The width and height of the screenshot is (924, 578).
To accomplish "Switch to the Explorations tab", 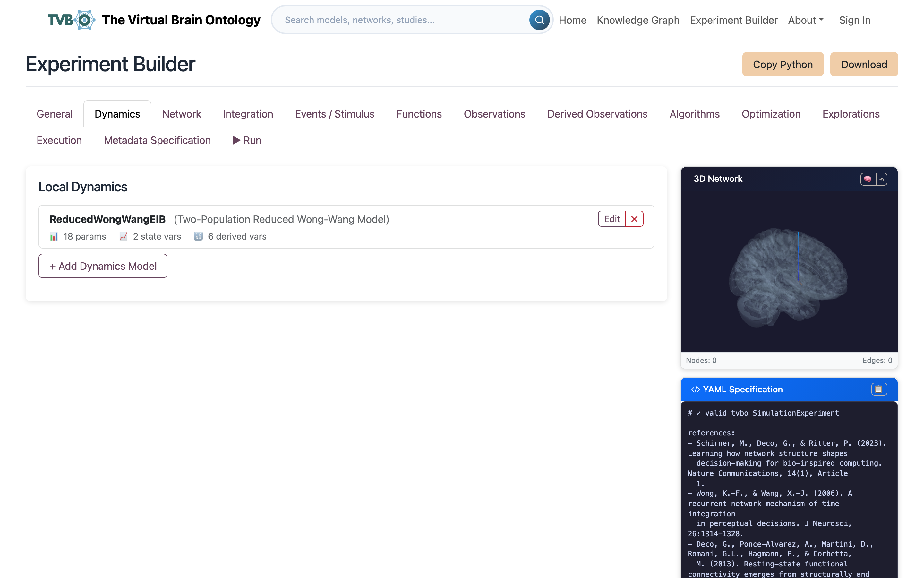I will [851, 114].
